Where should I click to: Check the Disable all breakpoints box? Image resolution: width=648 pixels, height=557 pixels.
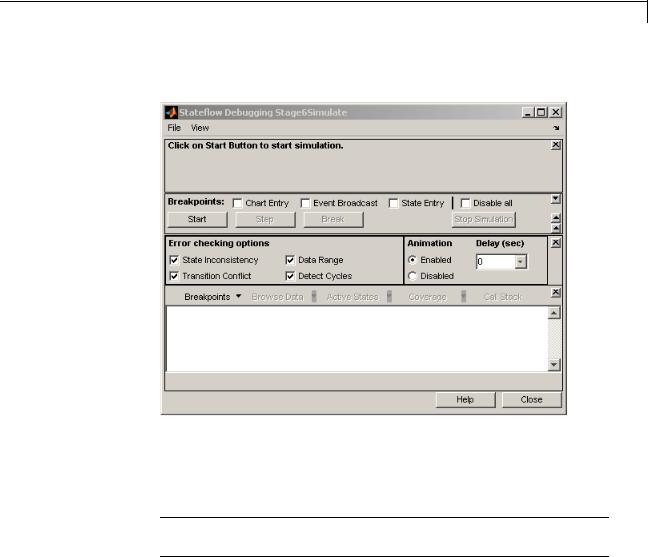465,203
